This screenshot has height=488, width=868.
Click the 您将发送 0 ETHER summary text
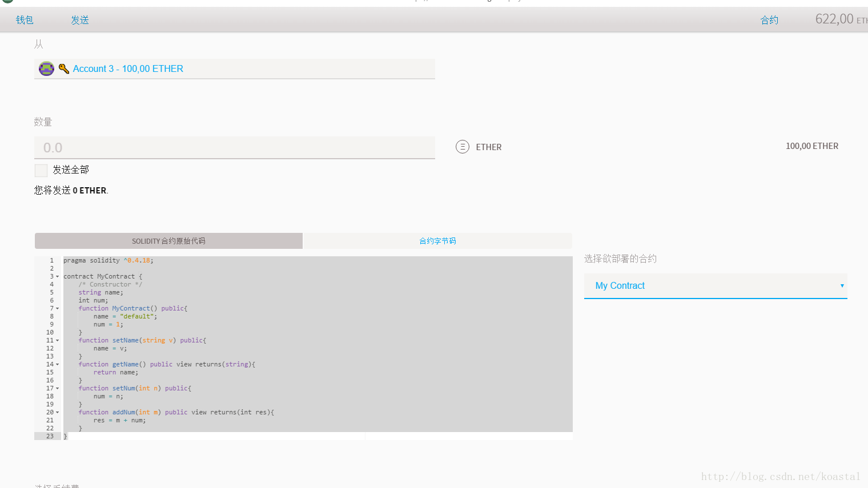(x=71, y=191)
